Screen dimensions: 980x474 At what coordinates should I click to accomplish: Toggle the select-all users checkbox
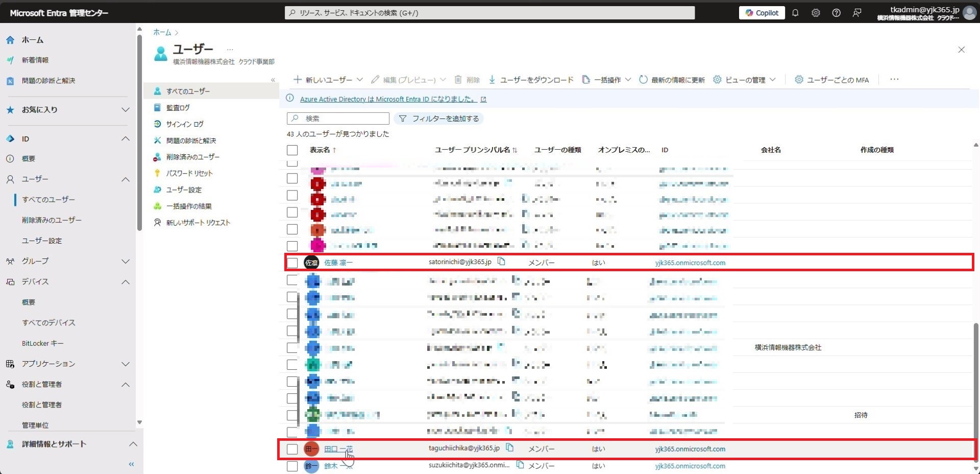point(292,150)
